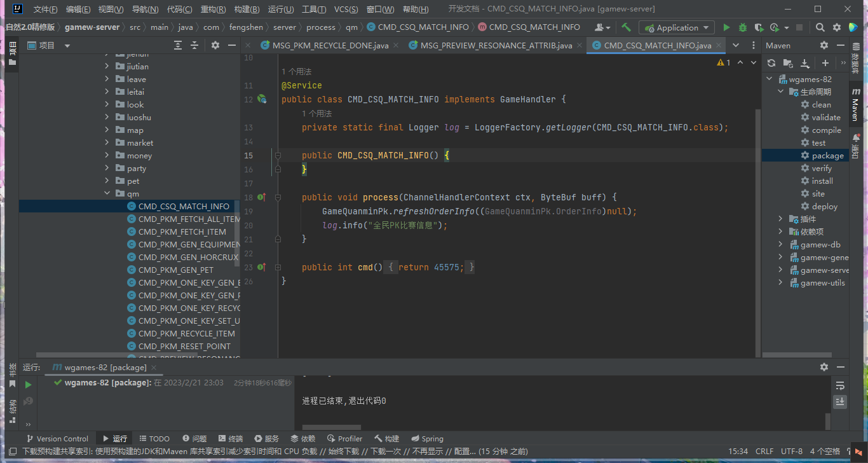
Task: Select the Maven install goal
Action: pos(822,181)
